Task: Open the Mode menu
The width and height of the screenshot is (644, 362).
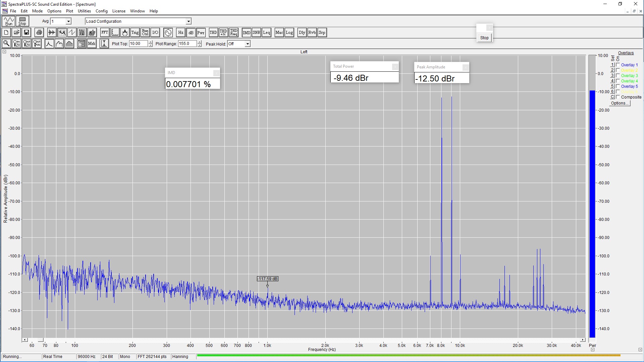Action: point(37,11)
